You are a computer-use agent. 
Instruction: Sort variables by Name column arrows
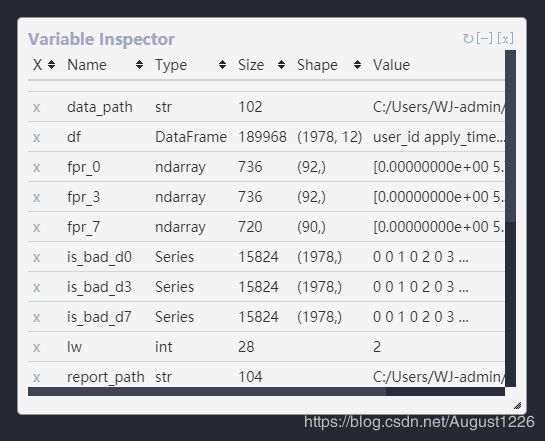[139, 65]
